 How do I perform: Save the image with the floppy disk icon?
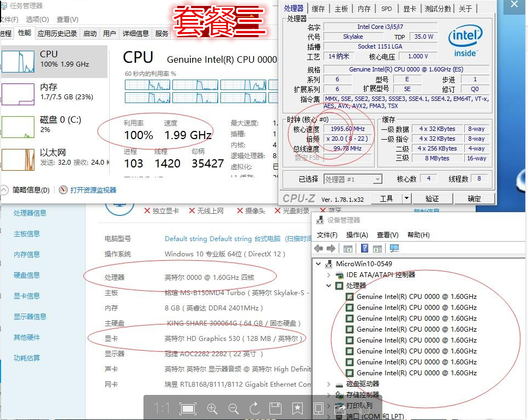[275, 409]
